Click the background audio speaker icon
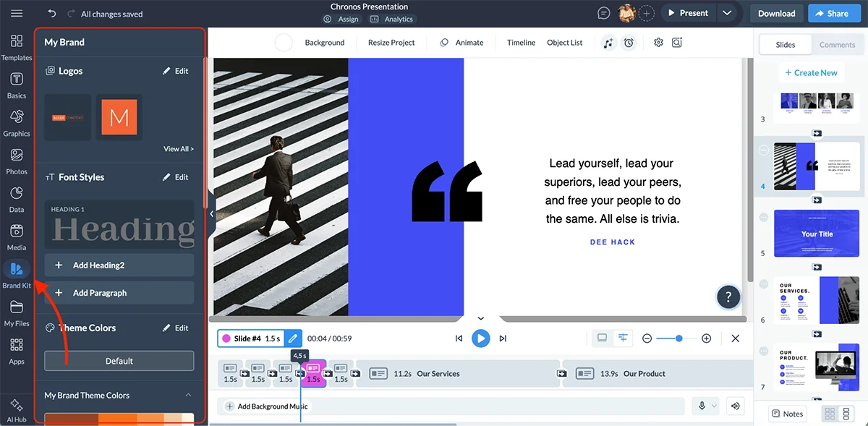 pyautogui.click(x=736, y=406)
